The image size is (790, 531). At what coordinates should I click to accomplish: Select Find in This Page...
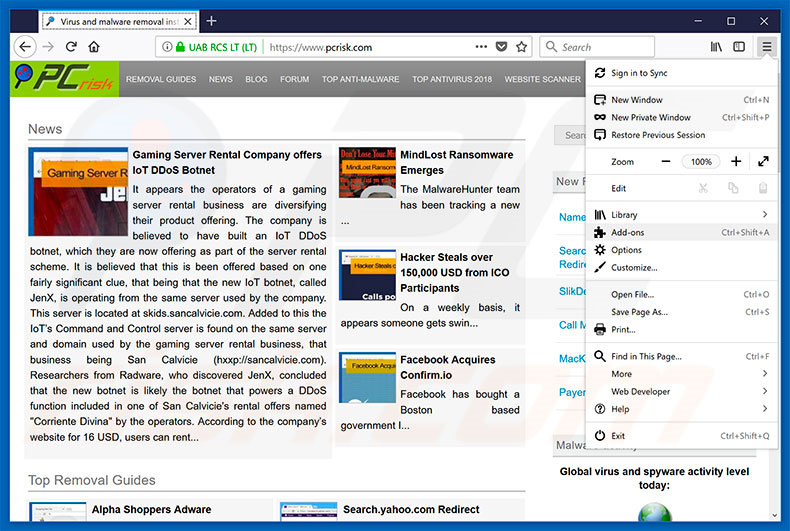click(681, 356)
